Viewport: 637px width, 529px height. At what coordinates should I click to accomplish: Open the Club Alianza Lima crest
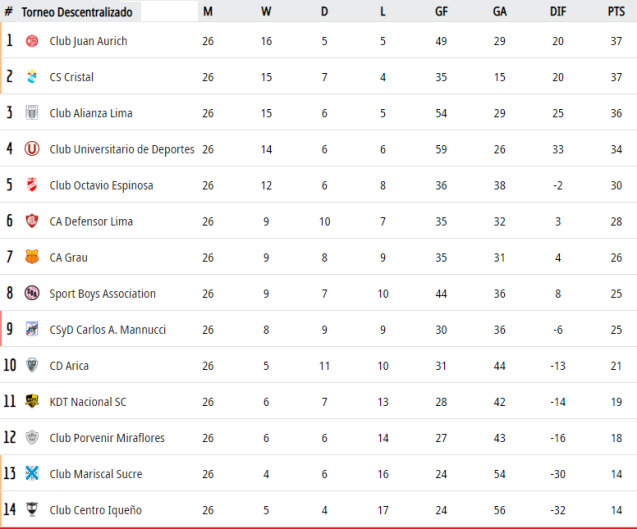32,113
